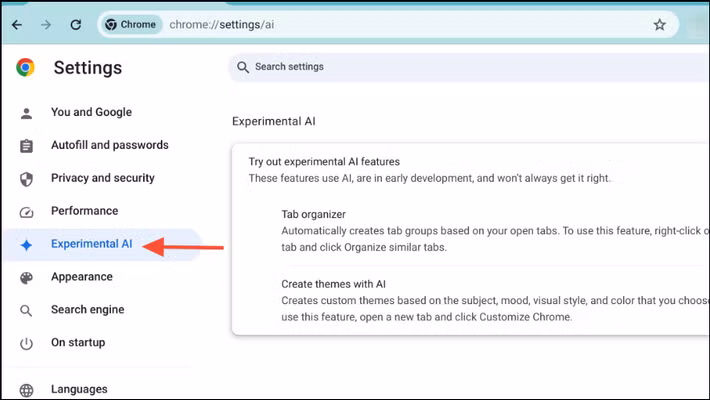The image size is (710, 400).
Task: Click the globe icon for Languages
Action: 26,390
